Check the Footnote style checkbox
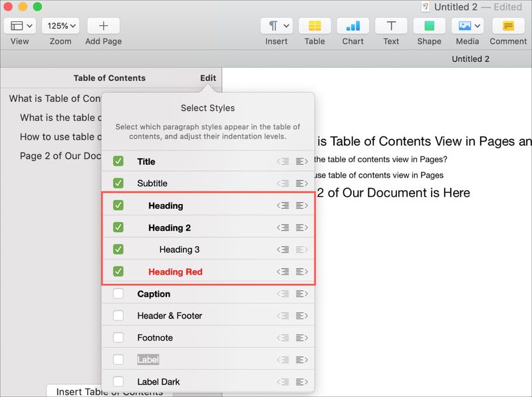Image resolution: width=532 pixels, height=397 pixels. 118,338
